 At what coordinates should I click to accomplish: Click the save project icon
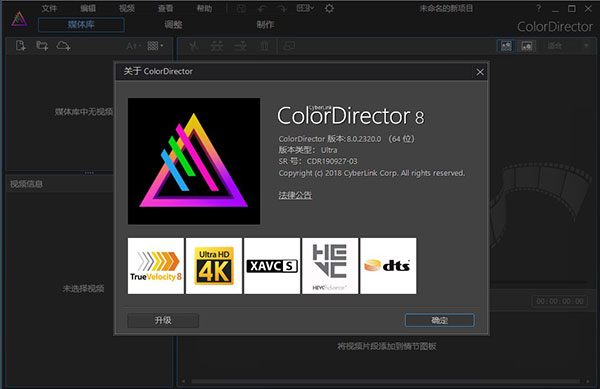point(241,8)
